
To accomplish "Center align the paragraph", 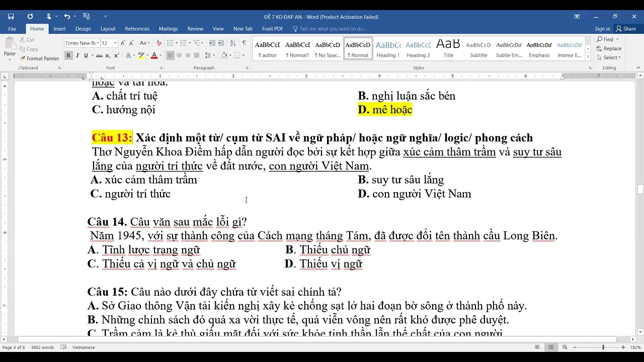I will (179, 55).
